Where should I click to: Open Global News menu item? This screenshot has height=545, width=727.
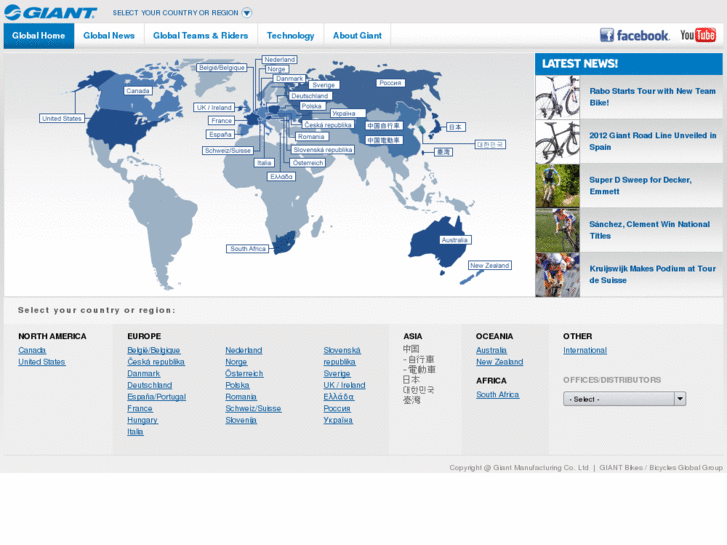point(109,36)
